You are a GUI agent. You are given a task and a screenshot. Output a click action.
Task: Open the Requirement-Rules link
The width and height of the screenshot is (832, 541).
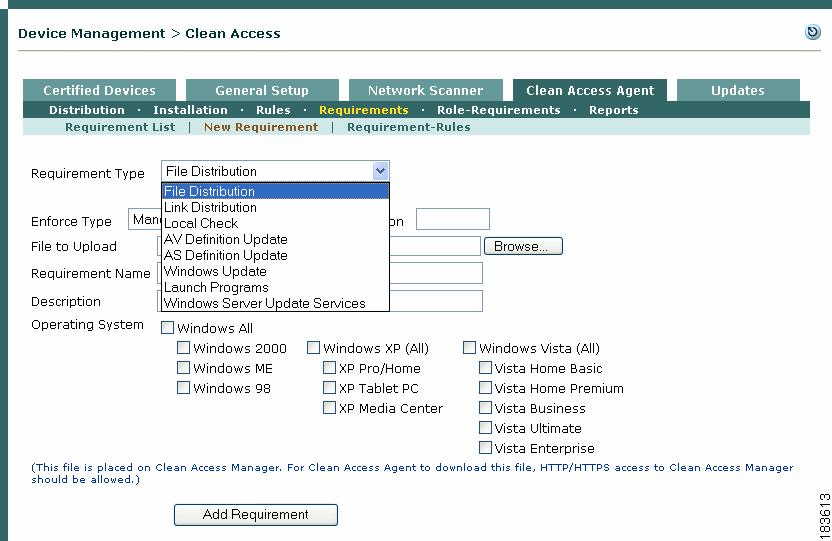(409, 127)
